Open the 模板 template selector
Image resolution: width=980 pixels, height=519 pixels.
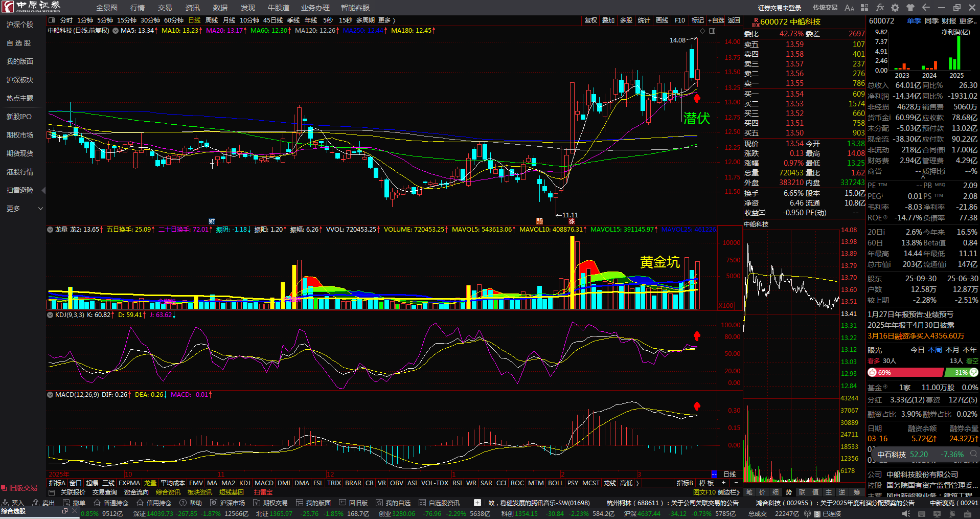[x=706, y=483]
